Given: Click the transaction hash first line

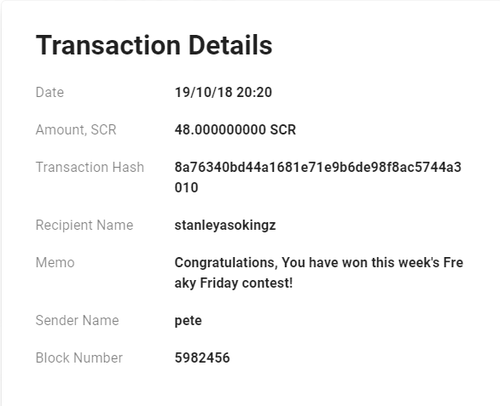Looking at the screenshot, I should pyautogui.click(x=318, y=167).
